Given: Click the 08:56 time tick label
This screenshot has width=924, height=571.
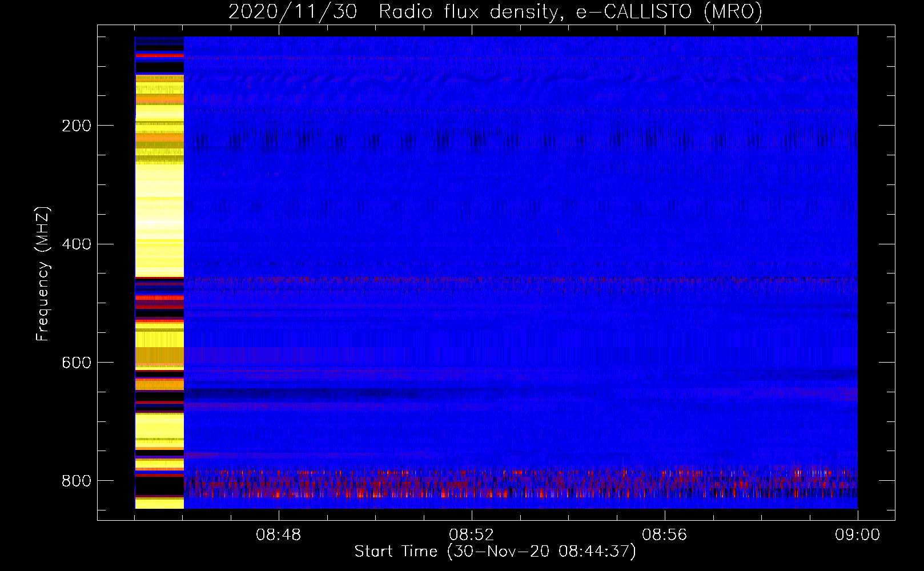Looking at the screenshot, I should (x=664, y=536).
